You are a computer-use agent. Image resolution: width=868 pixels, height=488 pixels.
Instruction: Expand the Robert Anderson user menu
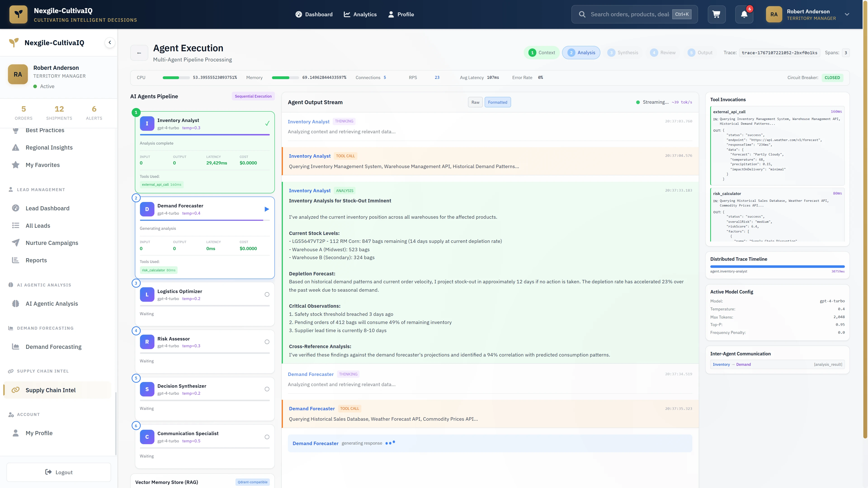847,14
